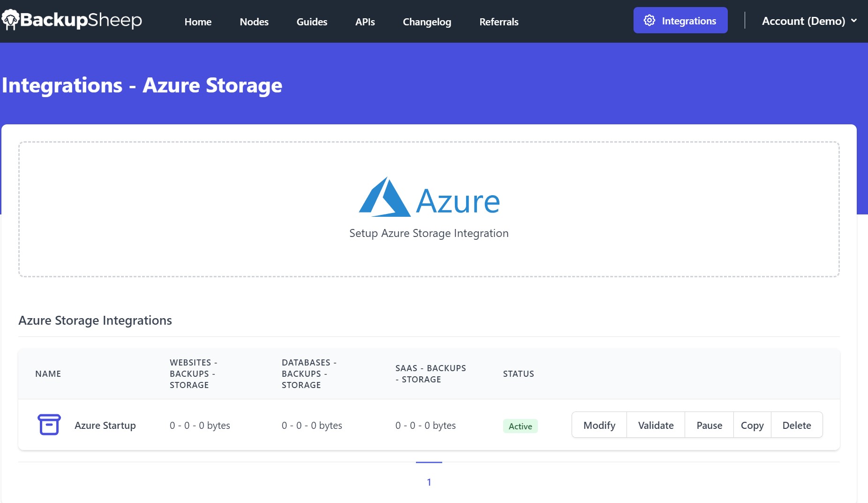Click the Azure Startup name text

point(105,425)
